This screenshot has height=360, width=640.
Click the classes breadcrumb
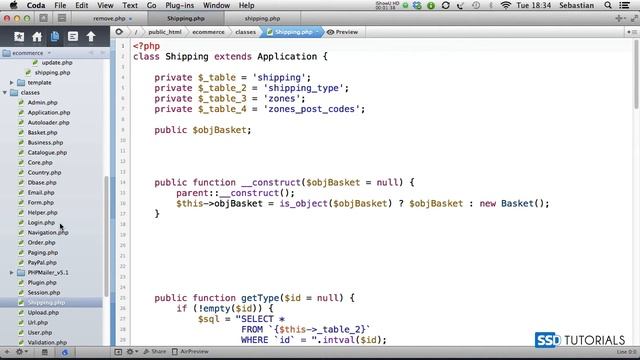point(245,32)
